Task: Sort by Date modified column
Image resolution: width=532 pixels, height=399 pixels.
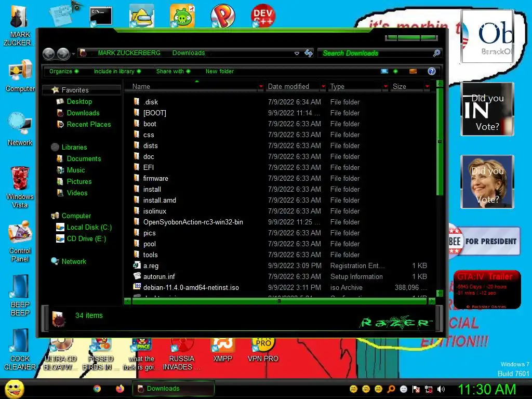Action: coord(293,87)
